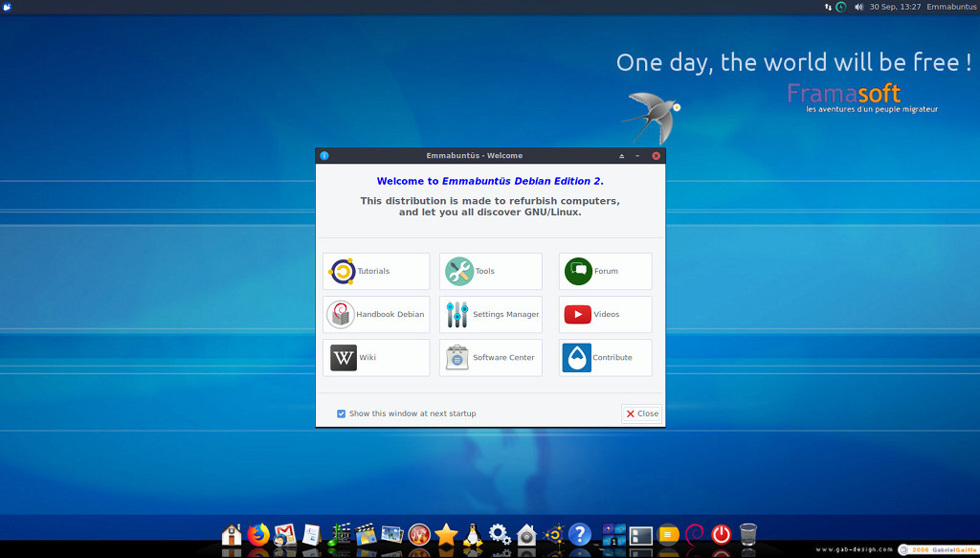The height and width of the screenshot is (558, 980).
Task: Open the music clapperboard icon with green note
Action: (x=339, y=535)
